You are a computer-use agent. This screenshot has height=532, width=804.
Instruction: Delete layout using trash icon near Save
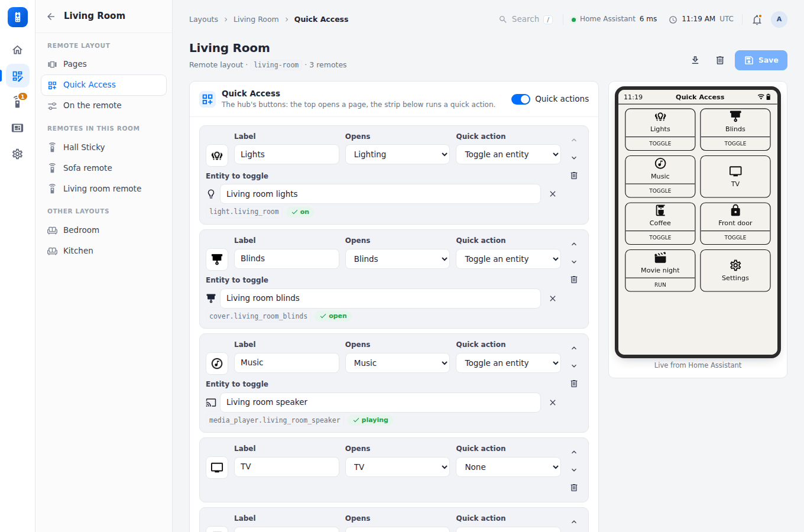point(720,60)
